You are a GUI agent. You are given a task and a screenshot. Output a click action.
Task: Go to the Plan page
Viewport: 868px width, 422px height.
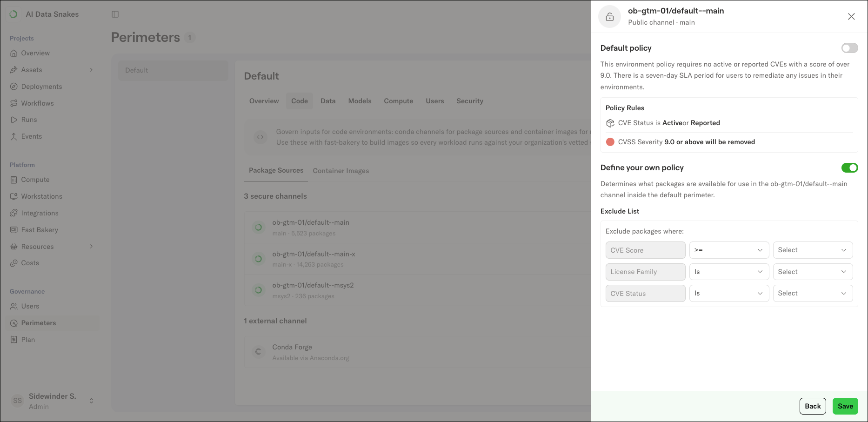(x=28, y=340)
